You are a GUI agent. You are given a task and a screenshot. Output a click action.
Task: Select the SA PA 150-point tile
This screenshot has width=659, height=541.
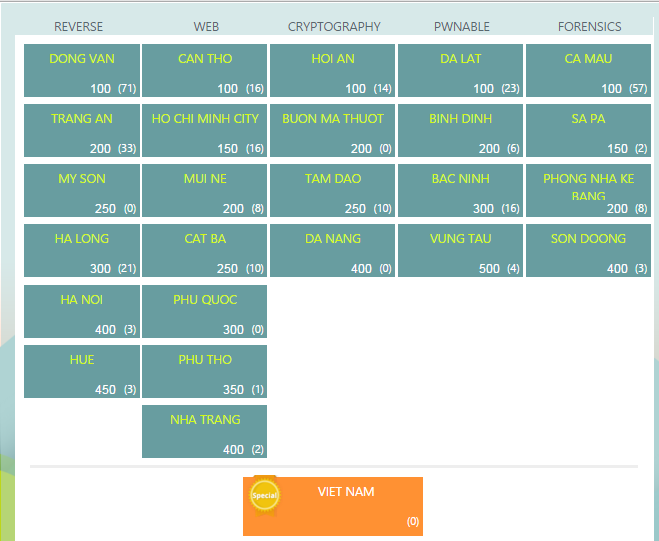(588, 131)
